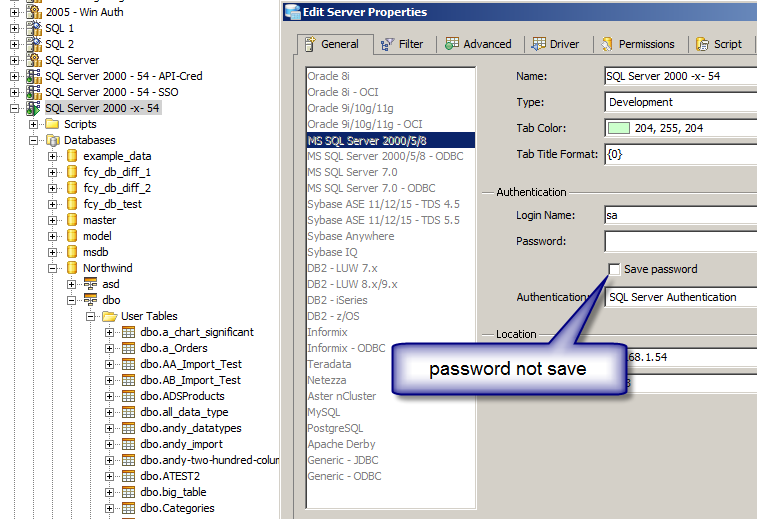The width and height of the screenshot is (757, 519).
Task: Click the Scripts folder icon
Action: tap(52, 124)
